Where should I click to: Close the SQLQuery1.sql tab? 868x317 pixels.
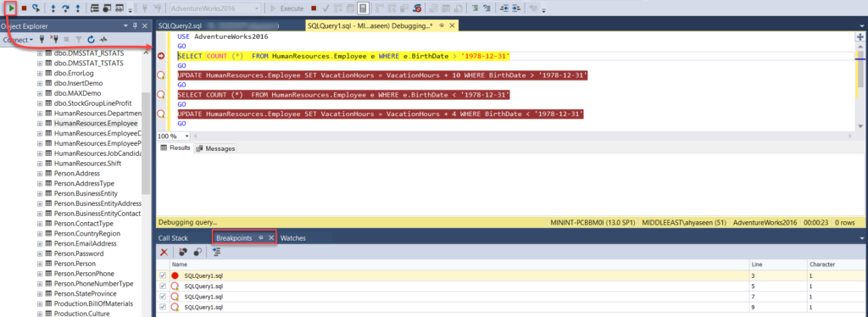coord(452,26)
